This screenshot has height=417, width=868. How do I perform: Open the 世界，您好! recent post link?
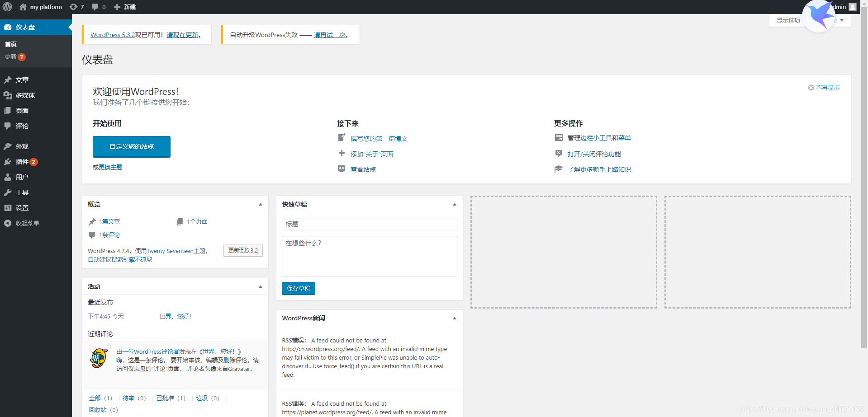click(175, 316)
